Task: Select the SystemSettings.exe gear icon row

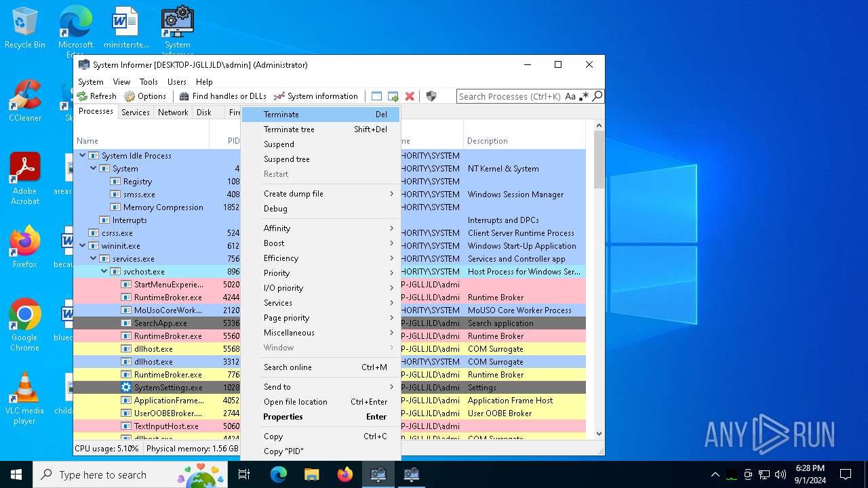Action: [126, 388]
